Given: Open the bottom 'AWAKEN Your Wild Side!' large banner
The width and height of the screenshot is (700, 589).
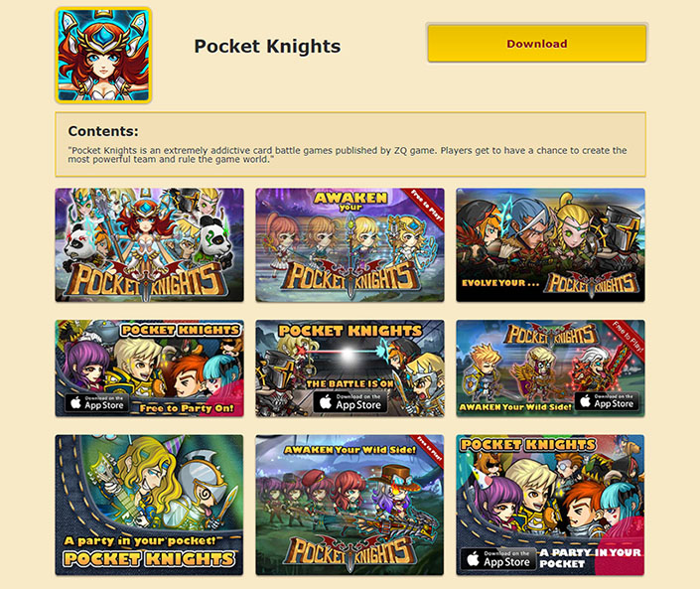Looking at the screenshot, I should (x=350, y=505).
